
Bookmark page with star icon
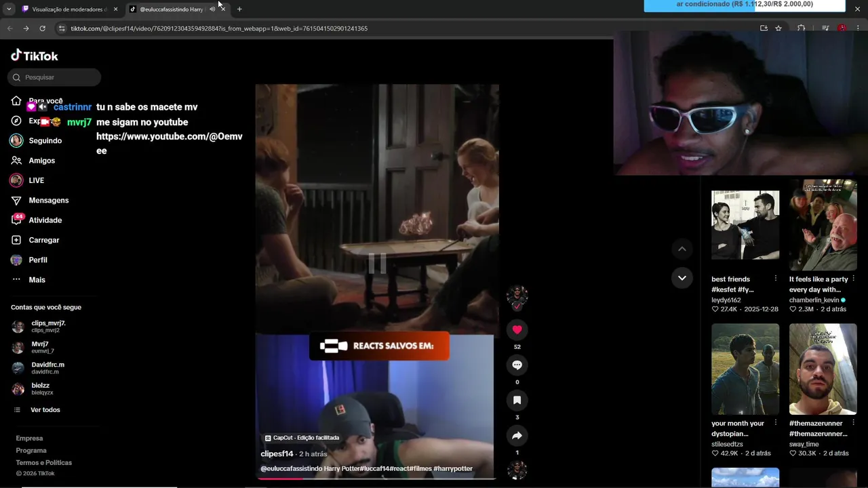click(778, 28)
